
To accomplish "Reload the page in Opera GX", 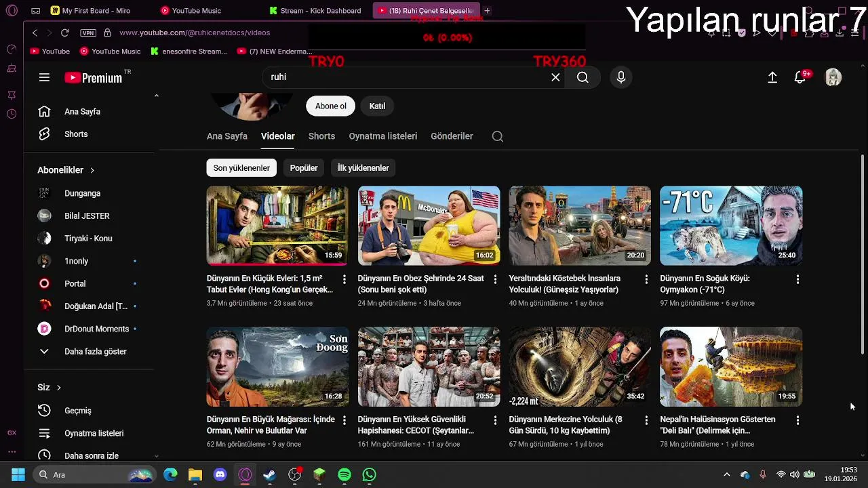I will coord(64,33).
